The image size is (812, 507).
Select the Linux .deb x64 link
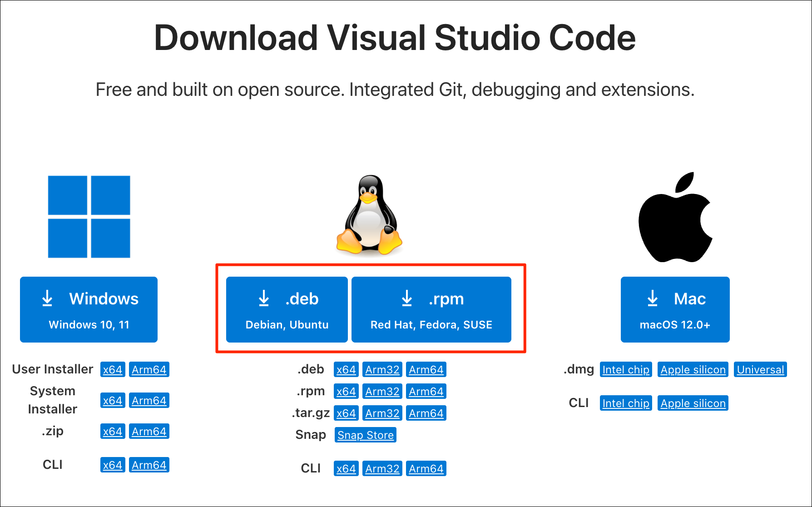pos(346,370)
